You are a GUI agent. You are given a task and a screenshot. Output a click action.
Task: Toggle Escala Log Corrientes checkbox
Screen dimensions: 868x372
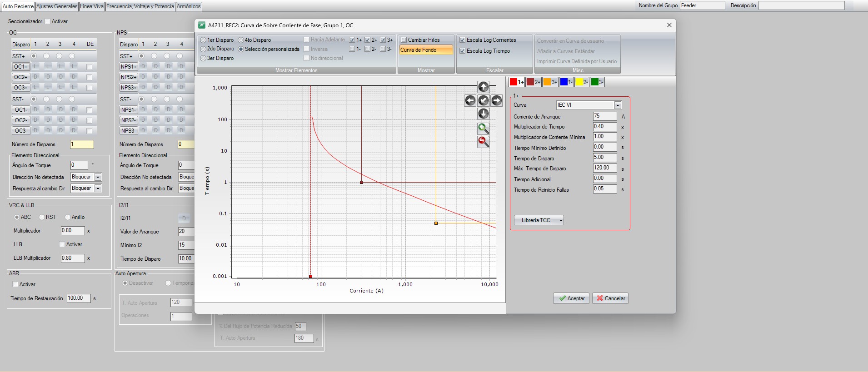coord(462,40)
